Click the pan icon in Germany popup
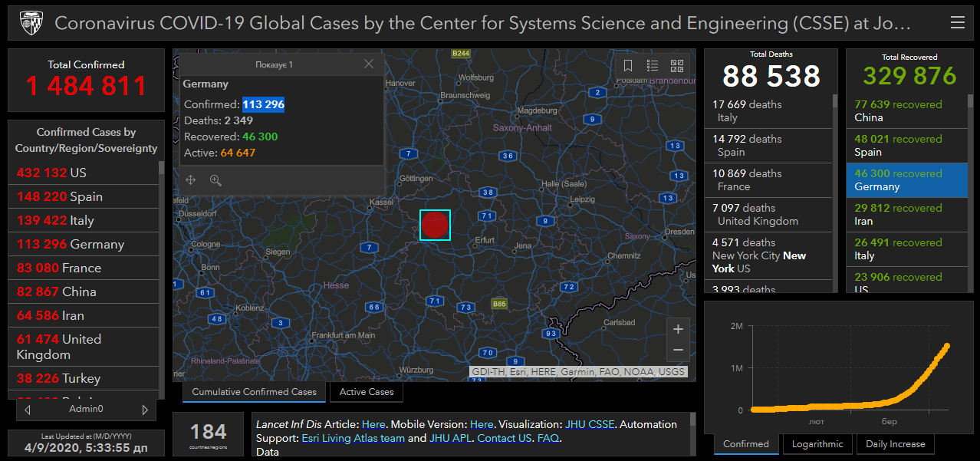Viewport: 980px width, 461px height. tap(191, 180)
